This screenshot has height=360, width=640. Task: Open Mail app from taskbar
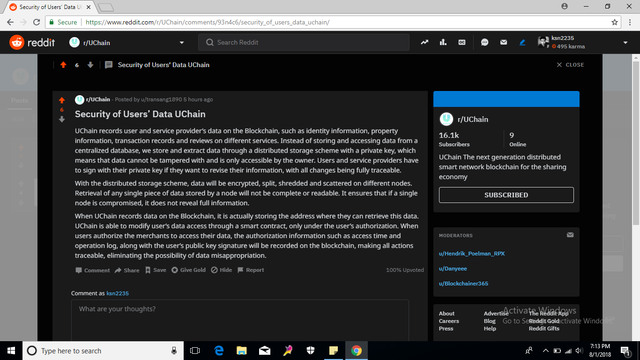pos(264,351)
